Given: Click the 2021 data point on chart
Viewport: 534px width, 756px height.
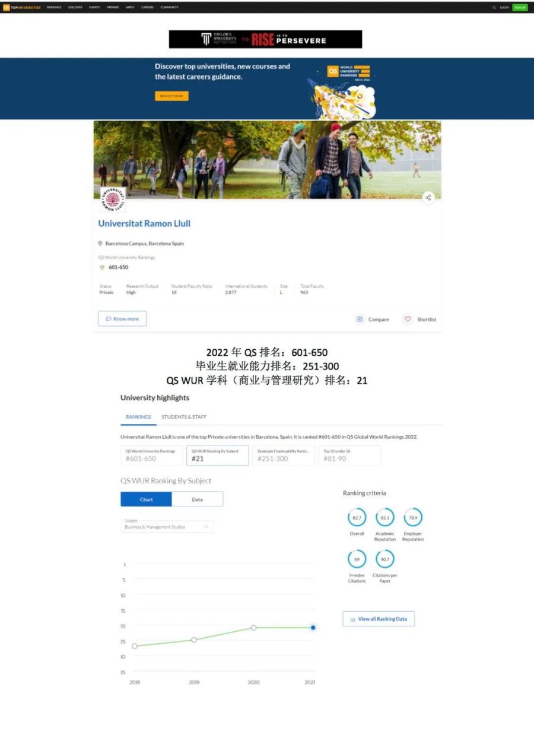Looking at the screenshot, I should click(x=313, y=627).
